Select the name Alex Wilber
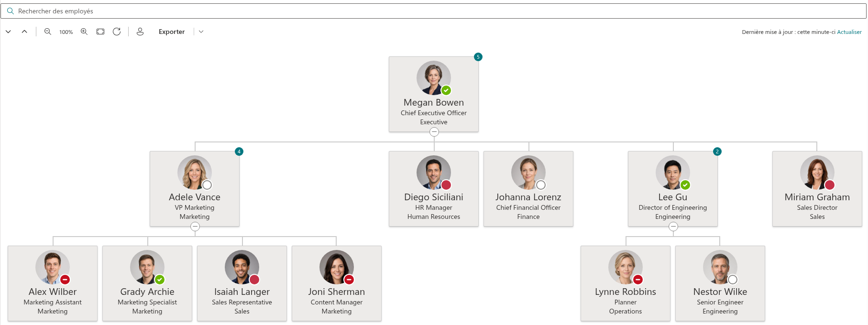The height and width of the screenshot is (325, 868). tap(53, 292)
